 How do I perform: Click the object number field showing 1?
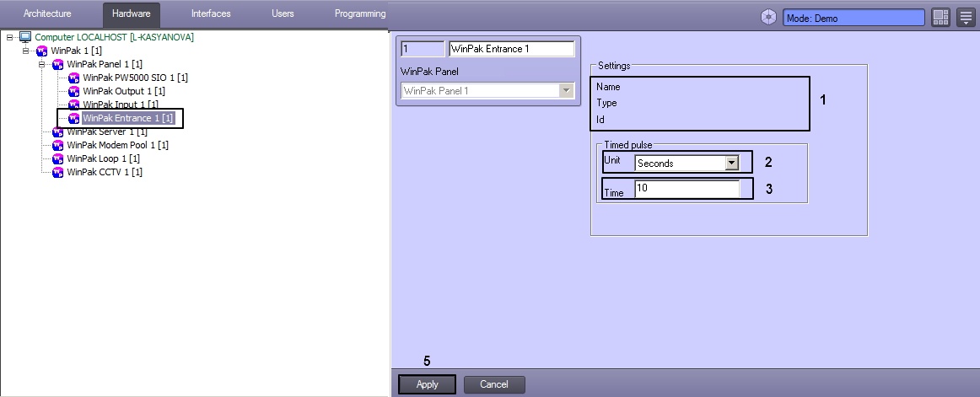[423, 49]
